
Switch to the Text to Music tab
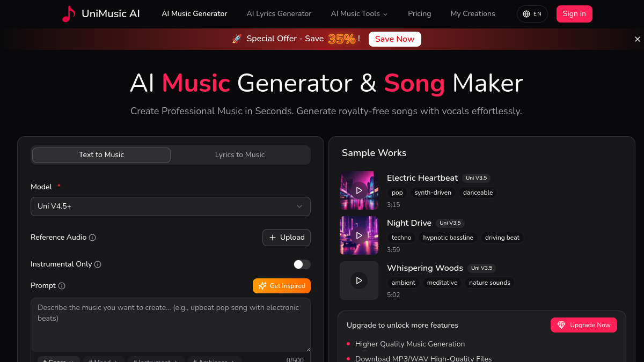(x=101, y=155)
